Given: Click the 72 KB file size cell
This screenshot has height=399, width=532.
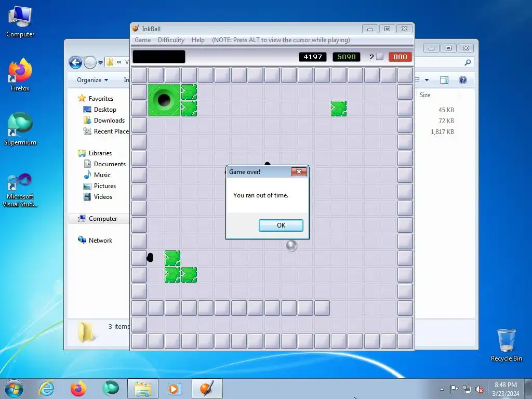Looking at the screenshot, I should (x=446, y=121).
